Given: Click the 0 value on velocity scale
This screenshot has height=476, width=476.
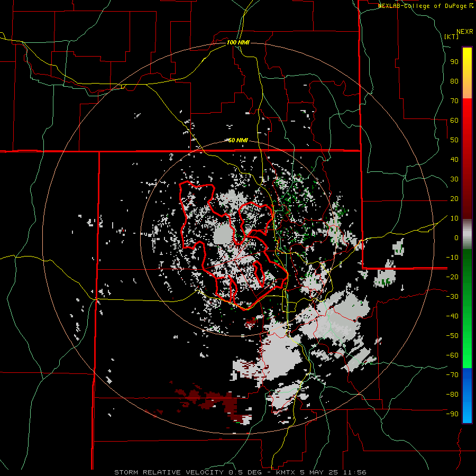Looking at the screenshot, I should pyautogui.click(x=456, y=237).
